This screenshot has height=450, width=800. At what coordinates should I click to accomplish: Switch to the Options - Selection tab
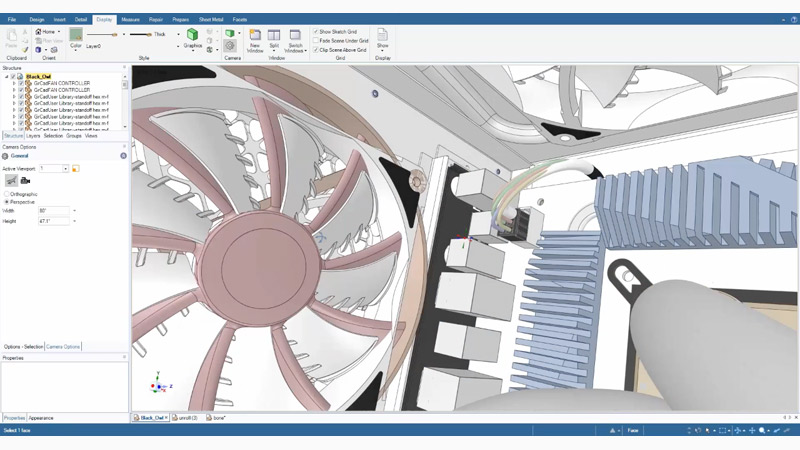[x=23, y=346]
